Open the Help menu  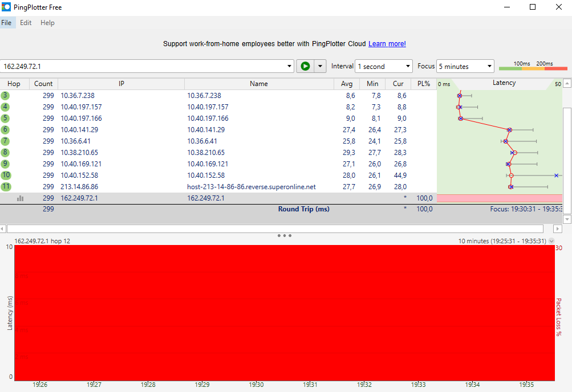click(47, 23)
